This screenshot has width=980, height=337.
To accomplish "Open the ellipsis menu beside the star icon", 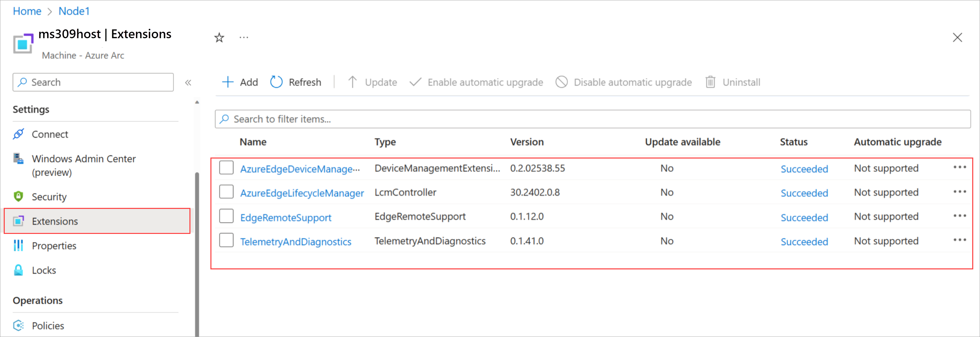I will tap(244, 37).
